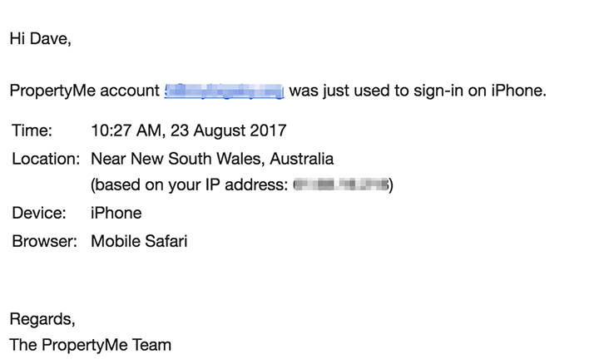599x364 pixels.
Task: Click "The PropertyMe Team" signature
Action: click(x=90, y=344)
